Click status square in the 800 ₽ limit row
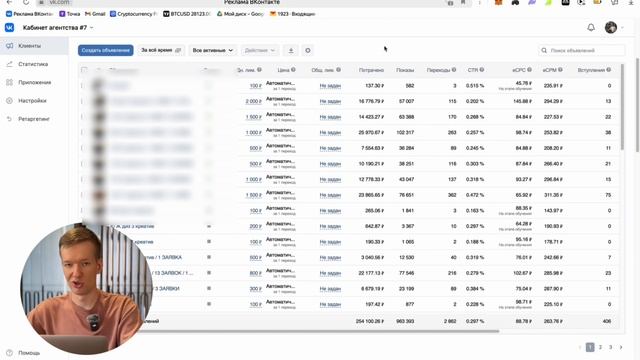Screen dimensions: 640x360 [x=209, y=273]
